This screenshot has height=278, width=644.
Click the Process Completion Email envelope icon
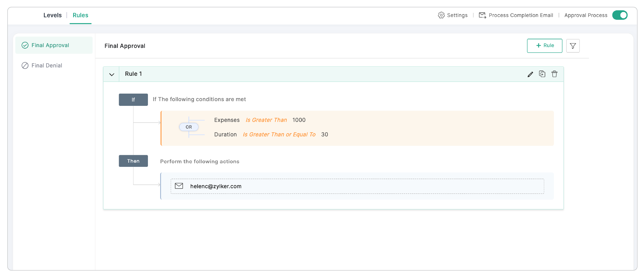point(482,15)
